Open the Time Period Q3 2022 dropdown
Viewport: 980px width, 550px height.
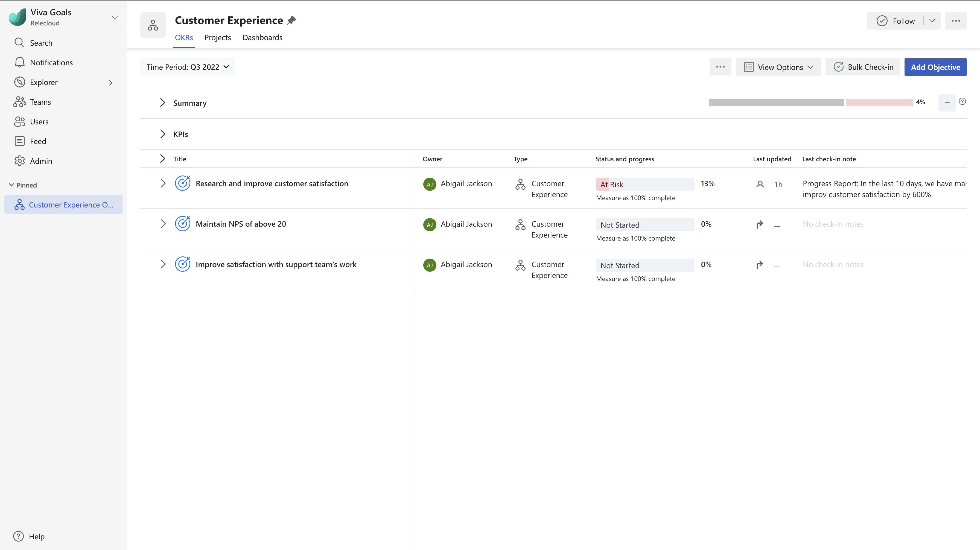point(188,67)
